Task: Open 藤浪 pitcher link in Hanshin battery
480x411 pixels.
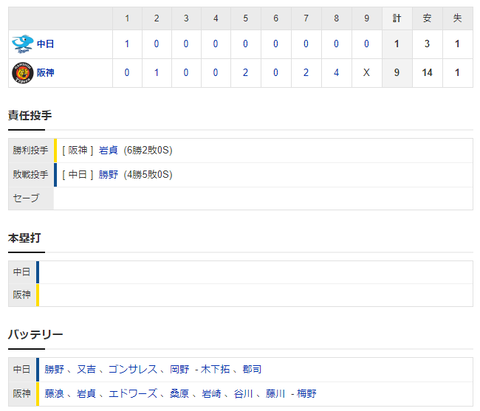Action: coord(54,393)
